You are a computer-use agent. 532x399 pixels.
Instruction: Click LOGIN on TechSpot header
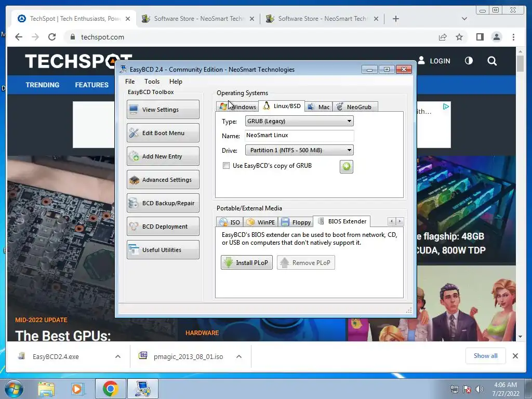click(434, 61)
